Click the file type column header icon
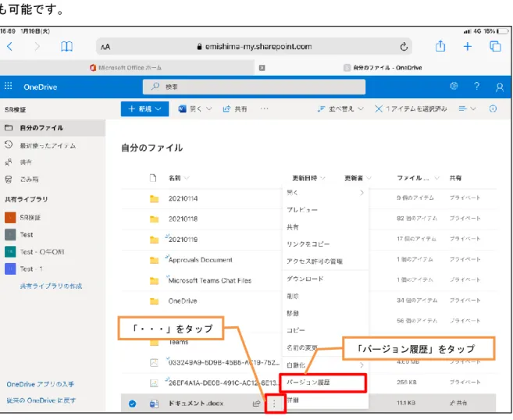The height and width of the screenshot is (420, 513). point(153,178)
